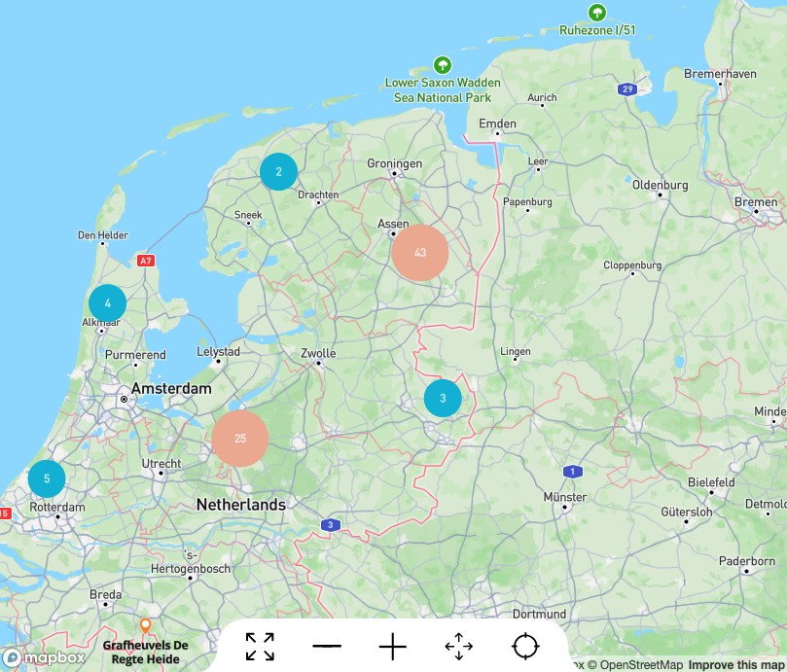
Task: Click the route 29 shield near Bremerhaven
Action: [626, 87]
